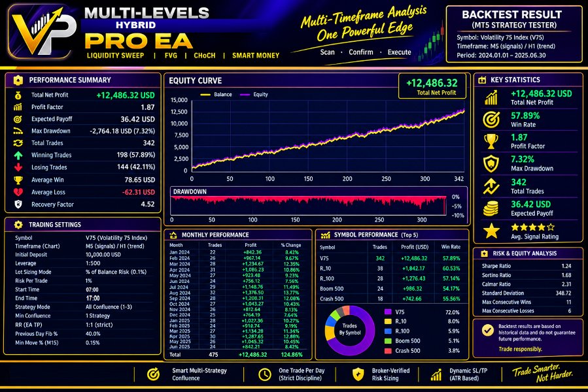Click the blue R_100 legend swatch
Screen dimensions: 588x392
click(x=388, y=331)
